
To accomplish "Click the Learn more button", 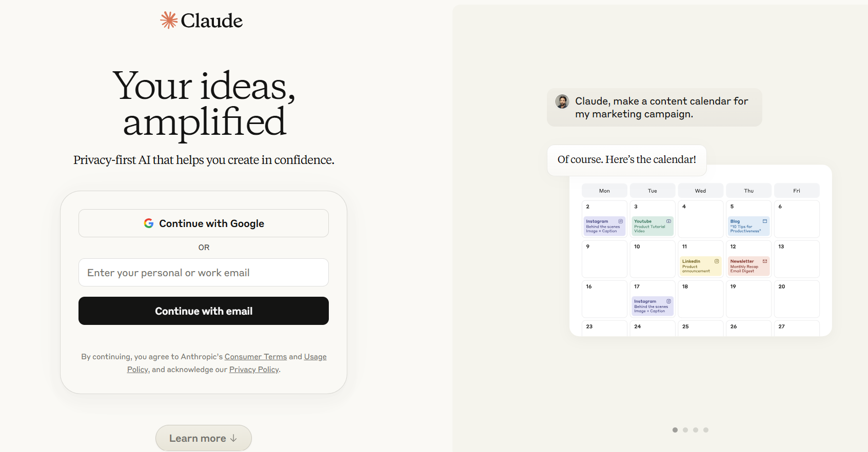I will pos(204,438).
